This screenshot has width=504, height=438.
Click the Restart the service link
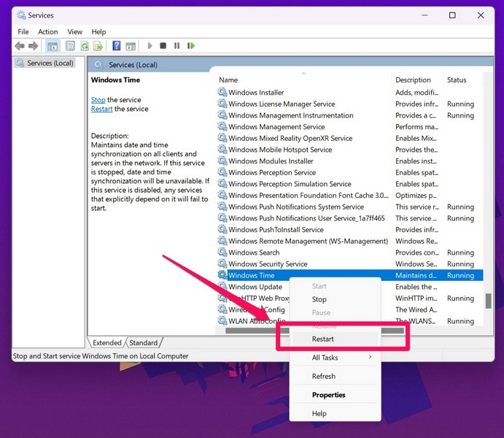click(101, 109)
